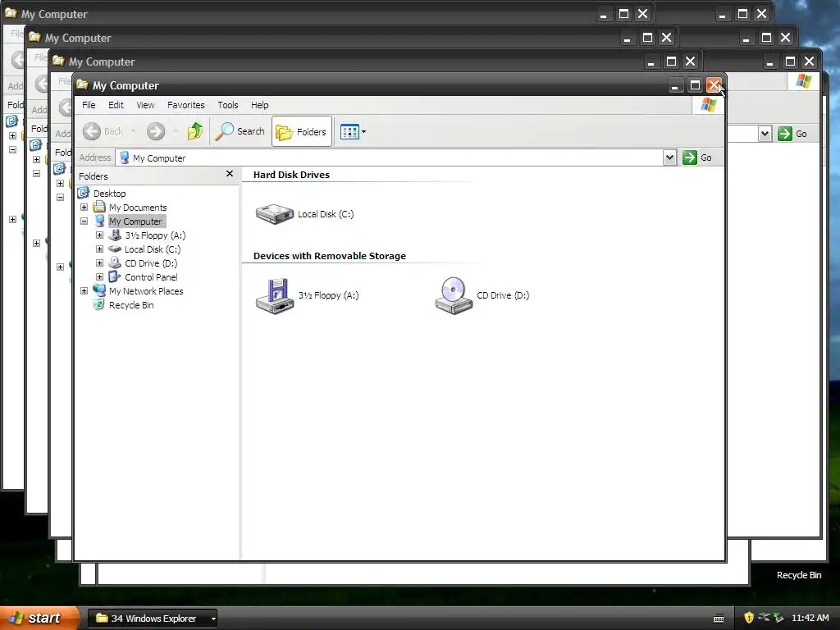Open the Help menu
This screenshot has width=840, height=630.
pyautogui.click(x=260, y=105)
